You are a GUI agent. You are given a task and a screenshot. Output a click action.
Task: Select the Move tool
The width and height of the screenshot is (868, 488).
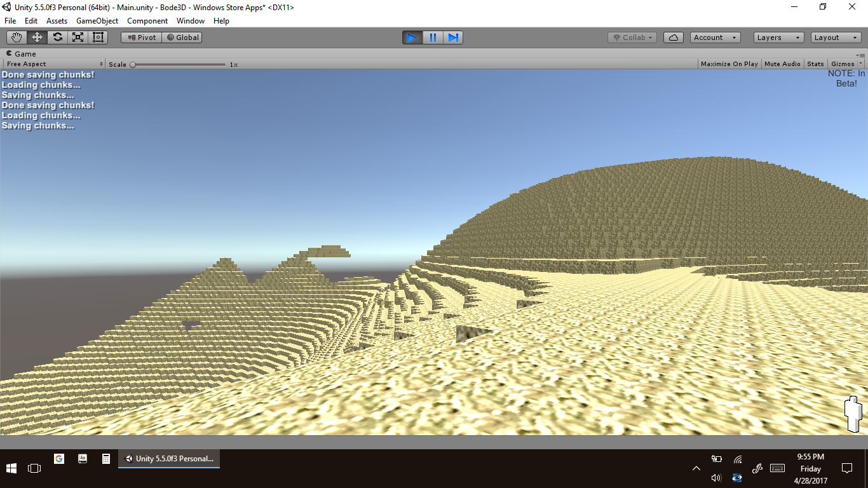click(x=37, y=37)
